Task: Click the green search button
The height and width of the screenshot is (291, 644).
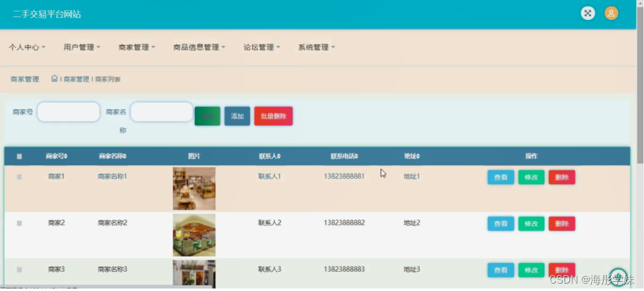Action: click(207, 116)
